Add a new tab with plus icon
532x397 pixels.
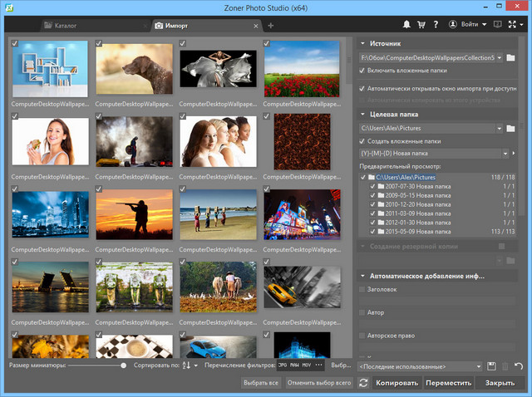(x=270, y=26)
